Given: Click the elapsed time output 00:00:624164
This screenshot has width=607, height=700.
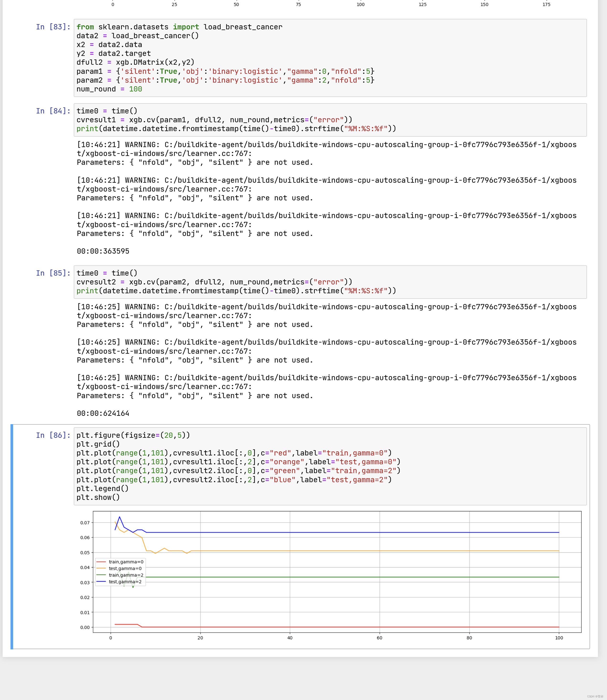Looking at the screenshot, I should coord(103,413).
